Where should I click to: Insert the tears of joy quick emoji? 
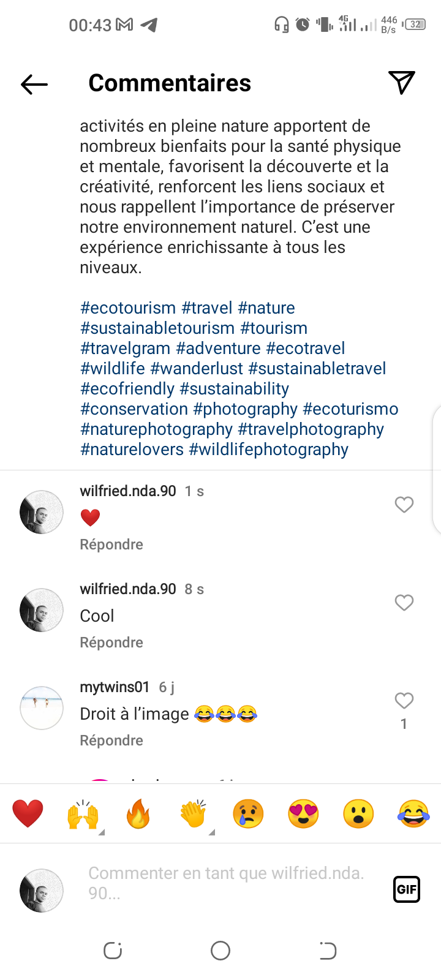tap(413, 814)
